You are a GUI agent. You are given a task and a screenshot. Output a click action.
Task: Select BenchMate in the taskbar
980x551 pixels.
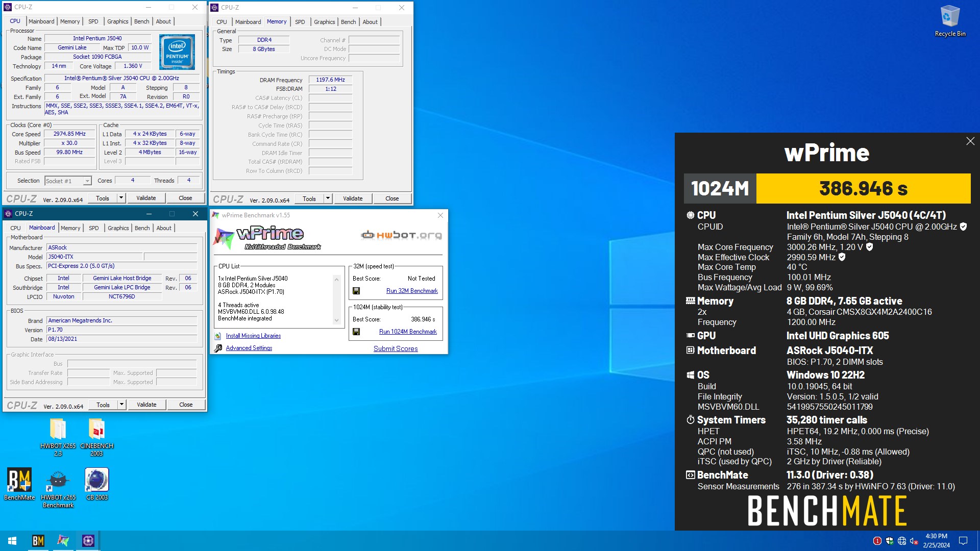click(38, 541)
